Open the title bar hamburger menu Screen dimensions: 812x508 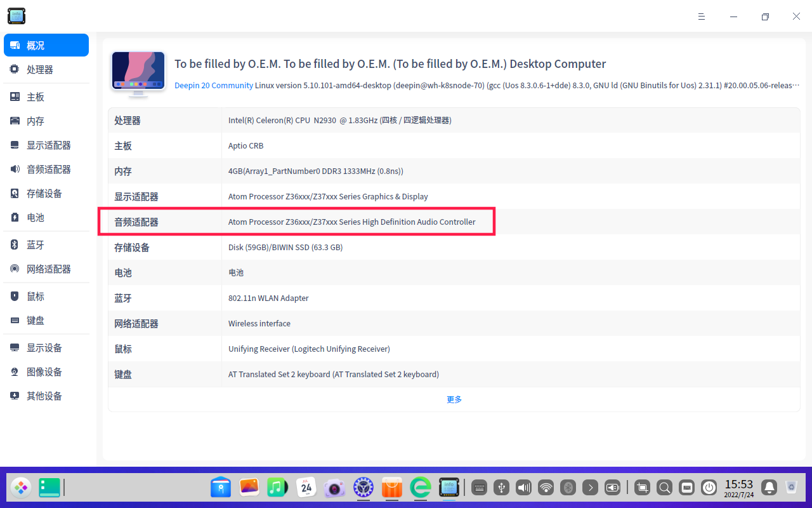702,17
